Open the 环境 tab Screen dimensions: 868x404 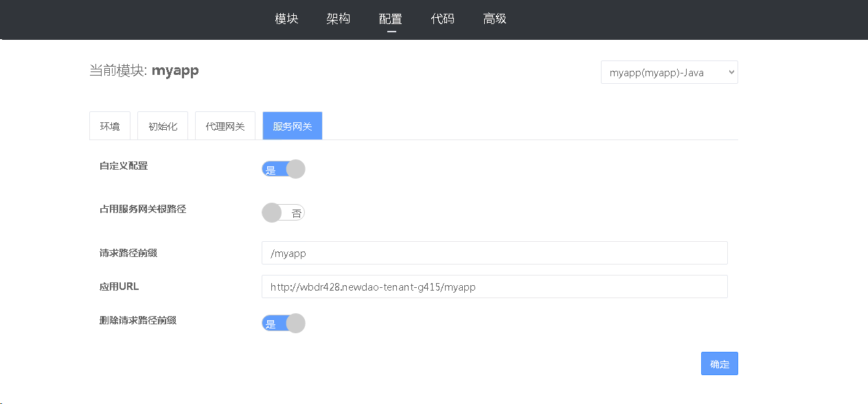[110, 126]
